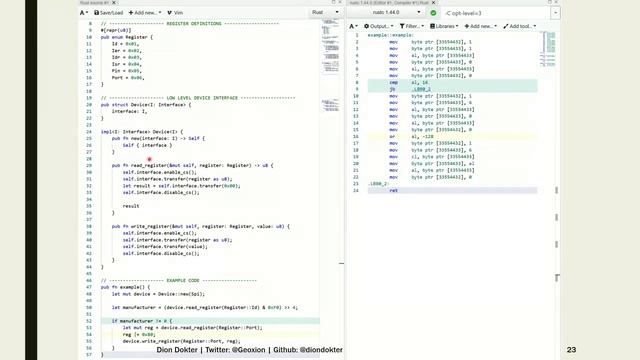Change the Rust language selector
The width and height of the screenshot is (640, 360).
325,12
